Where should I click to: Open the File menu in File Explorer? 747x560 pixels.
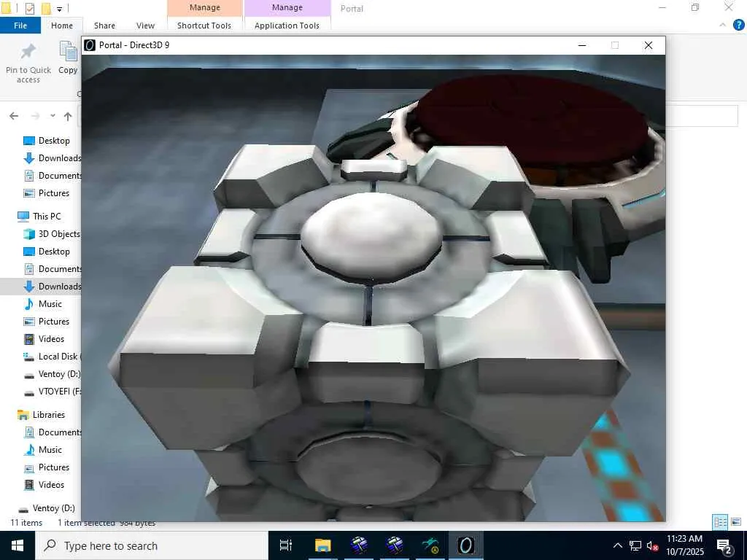[x=20, y=26]
